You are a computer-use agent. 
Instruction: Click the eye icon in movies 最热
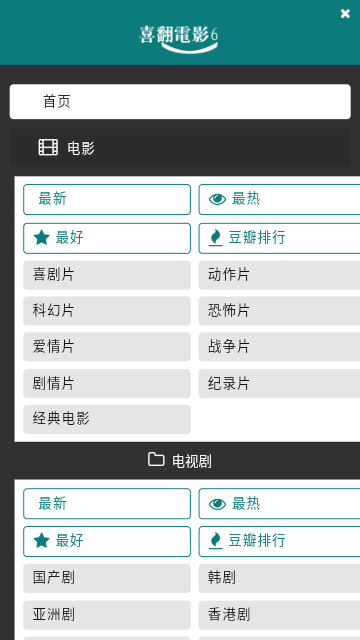coord(217,199)
